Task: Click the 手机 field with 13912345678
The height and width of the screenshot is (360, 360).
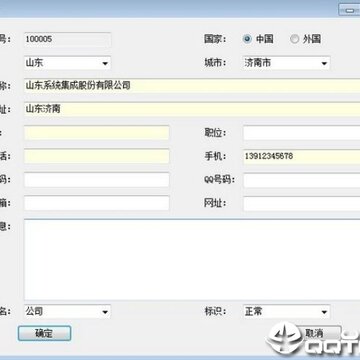Action: 302,156
